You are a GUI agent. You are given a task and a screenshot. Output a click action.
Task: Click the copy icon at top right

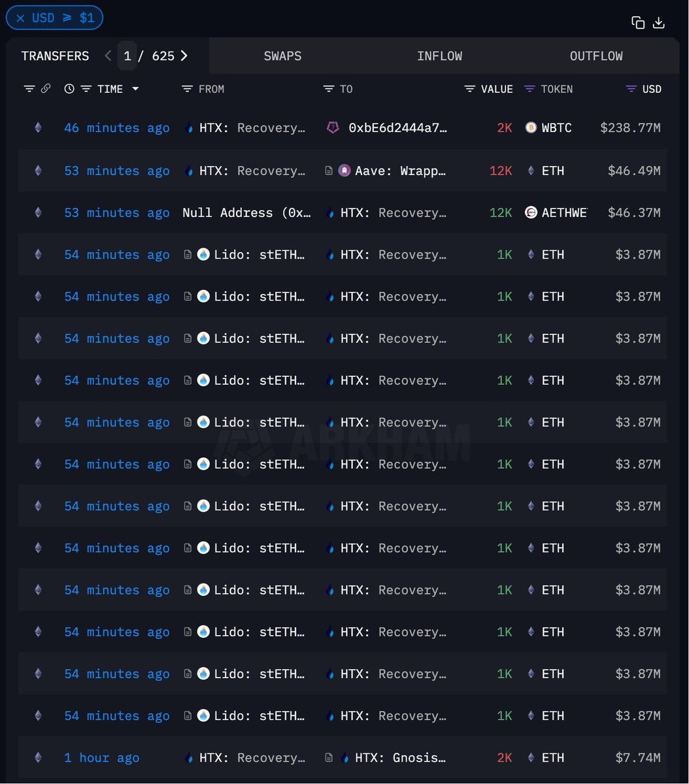pyautogui.click(x=638, y=23)
